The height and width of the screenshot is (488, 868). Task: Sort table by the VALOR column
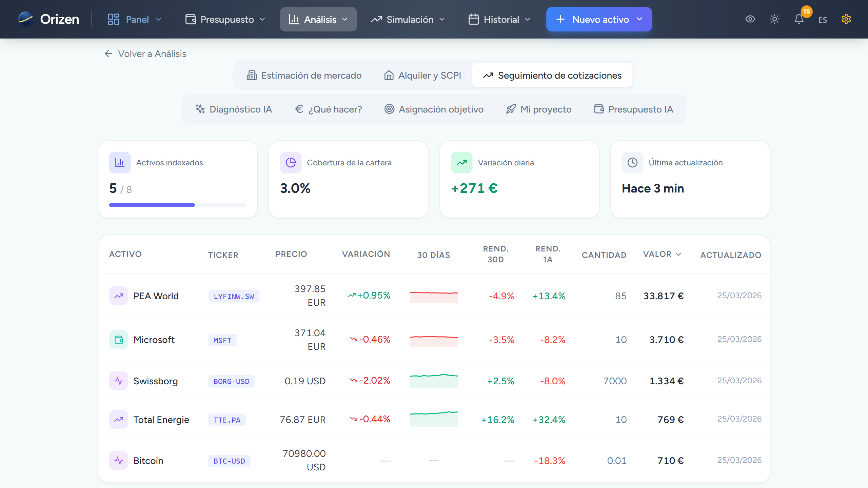click(x=661, y=254)
